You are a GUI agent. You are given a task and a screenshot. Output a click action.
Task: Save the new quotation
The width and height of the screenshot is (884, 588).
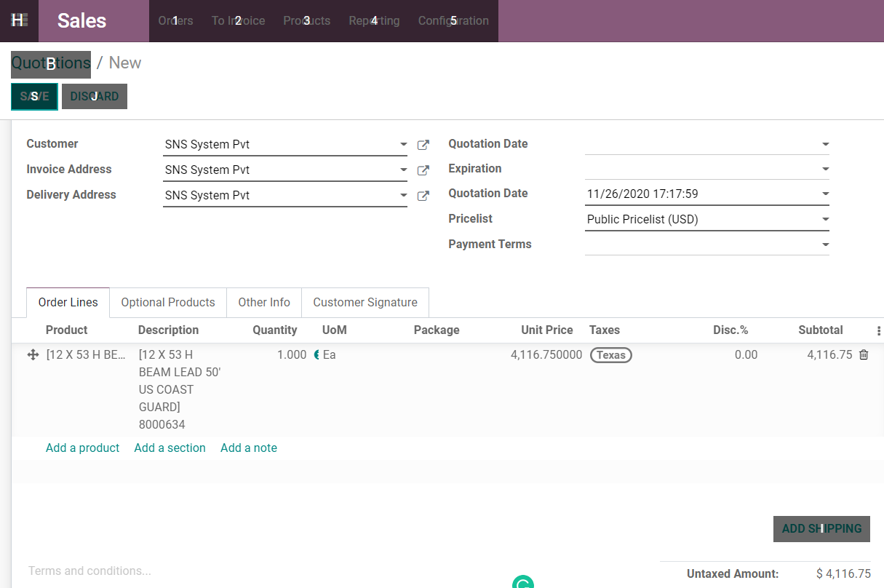[34, 96]
